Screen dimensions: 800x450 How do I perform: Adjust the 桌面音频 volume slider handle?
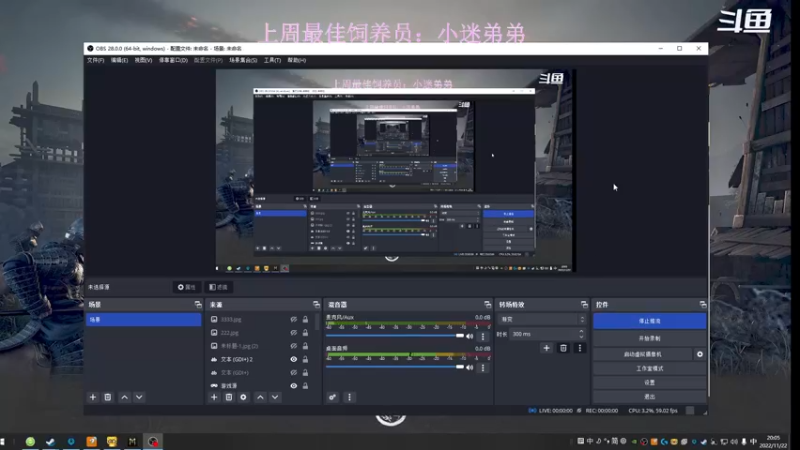tap(460, 367)
